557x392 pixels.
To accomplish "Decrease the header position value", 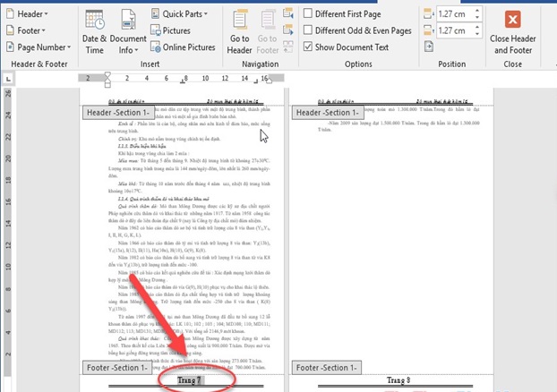I will [x=477, y=17].
